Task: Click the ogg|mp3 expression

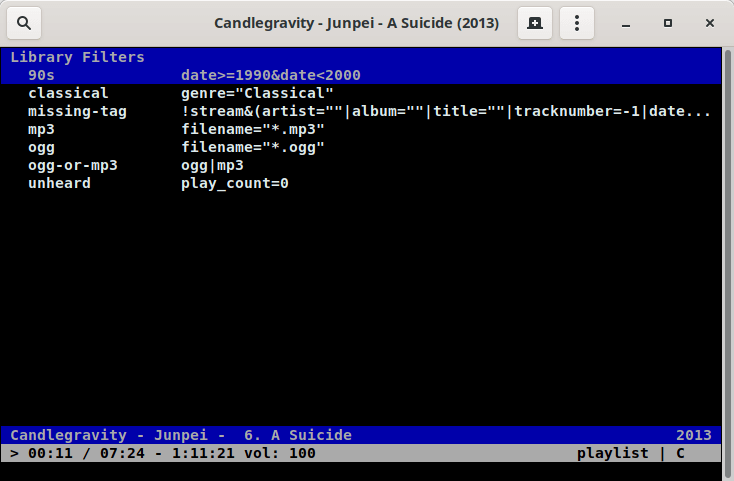Action: coord(212,166)
